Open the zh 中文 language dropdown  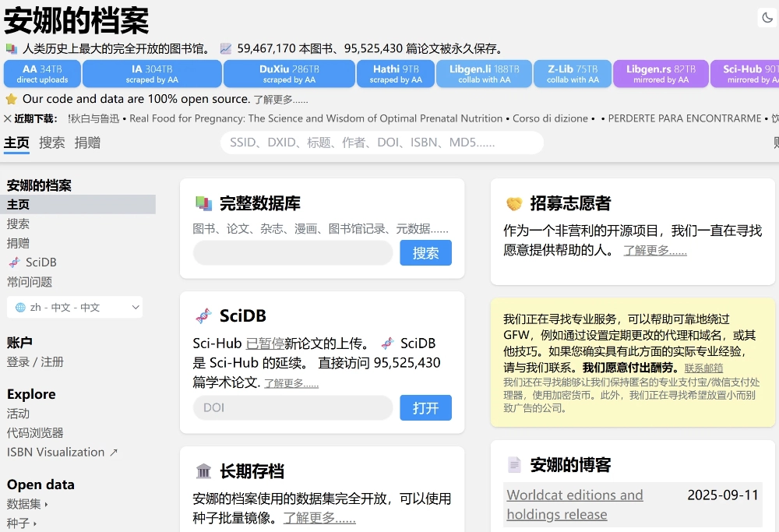pyautogui.click(x=75, y=307)
